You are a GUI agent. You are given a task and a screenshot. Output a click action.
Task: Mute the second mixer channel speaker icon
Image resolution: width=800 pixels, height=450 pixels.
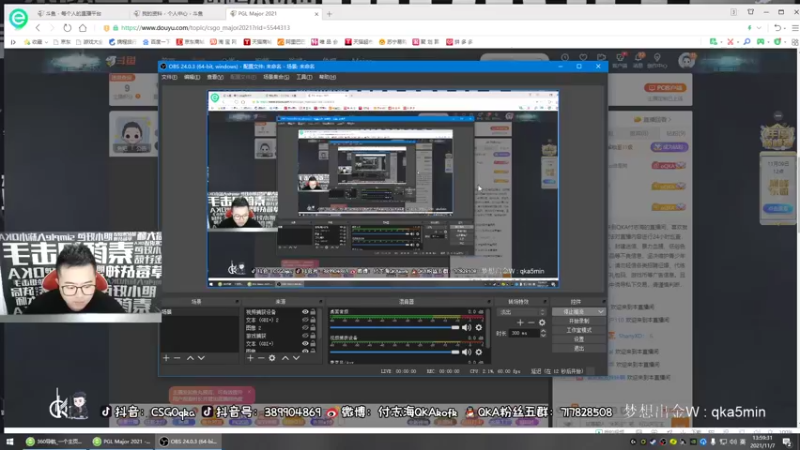click(466, 352)
